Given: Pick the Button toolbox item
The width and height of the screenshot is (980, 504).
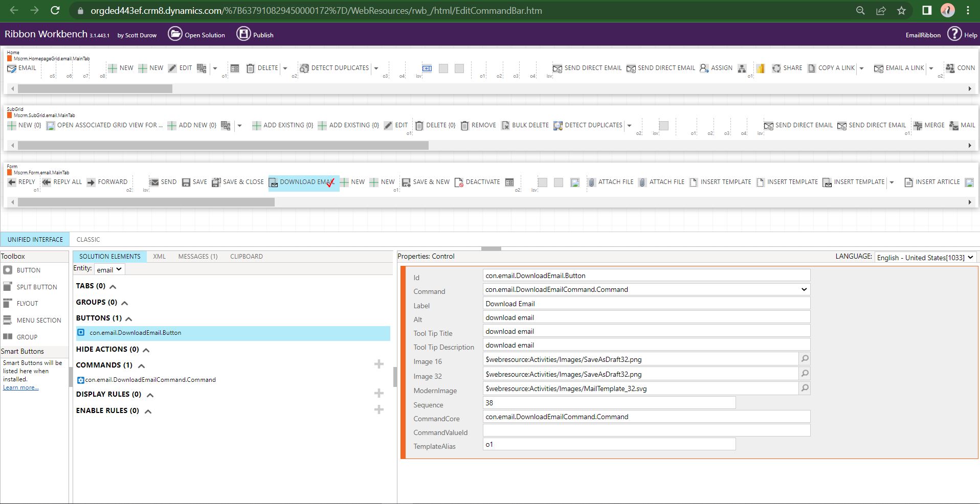Looking at the screenshot, I should (22, 270).
